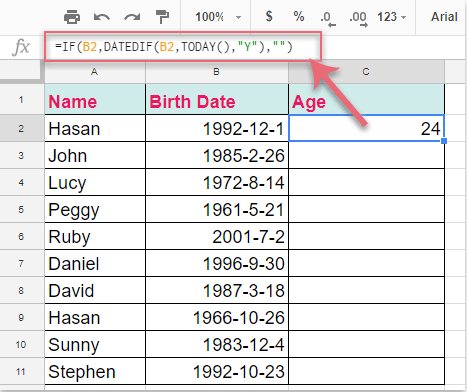Screen dimensions: 467x392
Task: Open the Arial font dropdown
Action: click(444, 17)
